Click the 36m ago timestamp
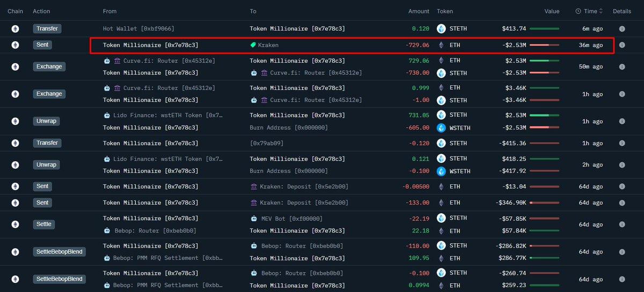 coord(591,45)
